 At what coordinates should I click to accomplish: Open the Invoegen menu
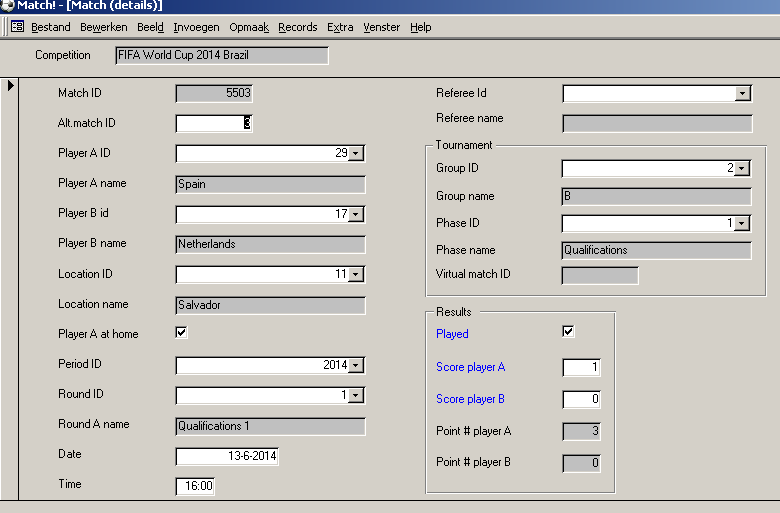tap(196, 27)
